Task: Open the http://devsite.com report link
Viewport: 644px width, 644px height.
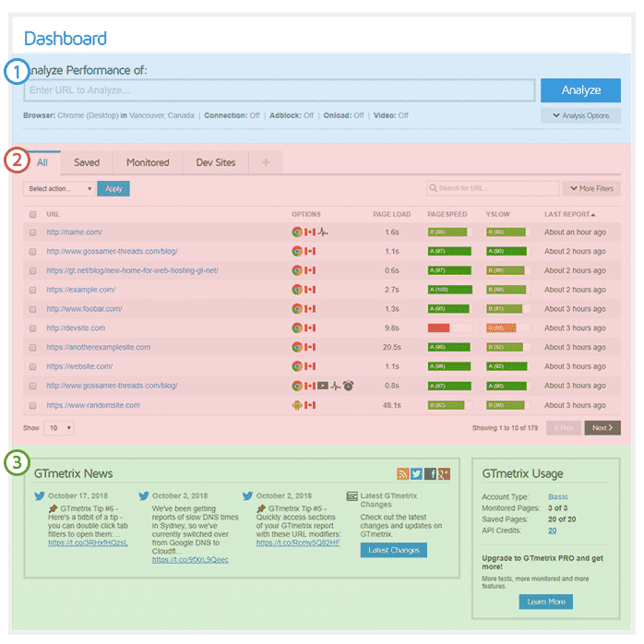Action: coord(76,328)
